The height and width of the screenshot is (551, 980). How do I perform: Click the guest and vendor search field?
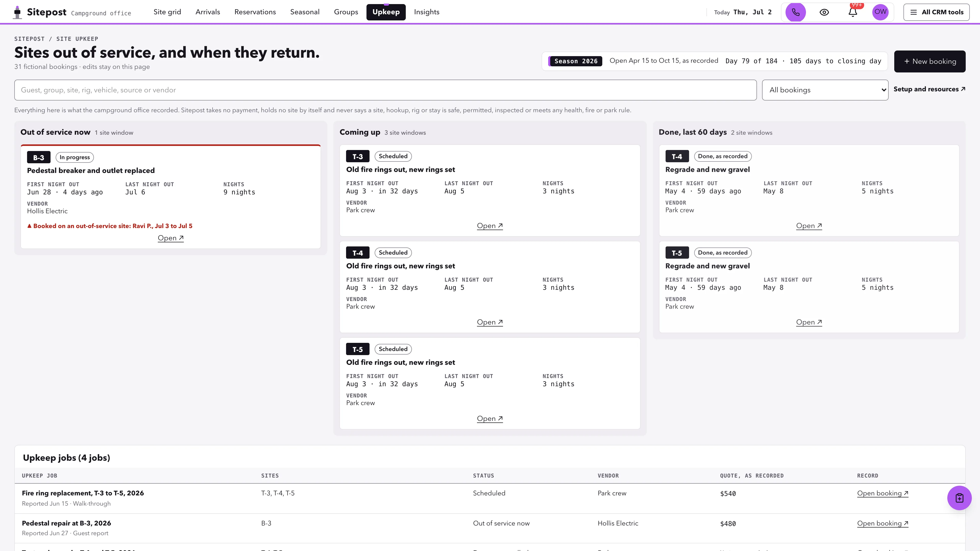[x=385, y=90]
